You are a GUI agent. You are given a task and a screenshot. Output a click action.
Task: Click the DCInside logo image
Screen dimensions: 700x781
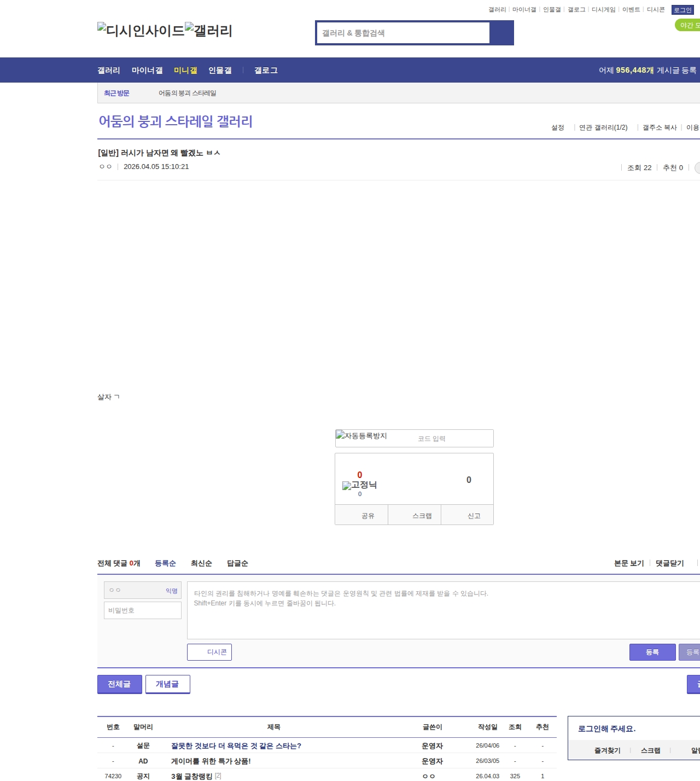(141, 31)
